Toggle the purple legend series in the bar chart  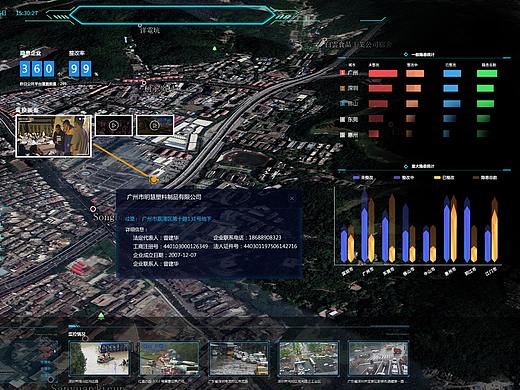pyautogui.click(x=404, y=178)
